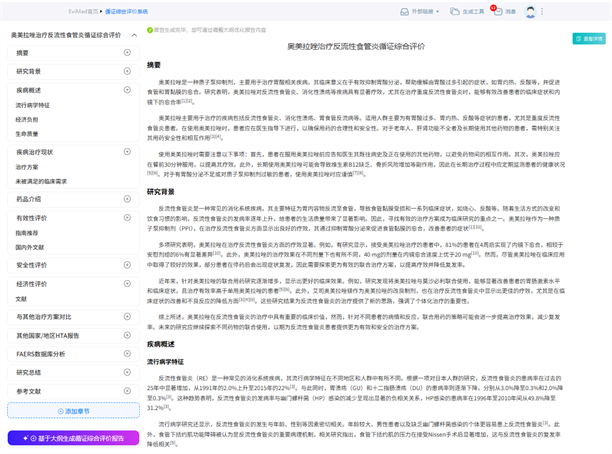The height and width of the screenshot is (454, 612).
Task: Click the 添加章节 button
Action: (x=73, y=411)
